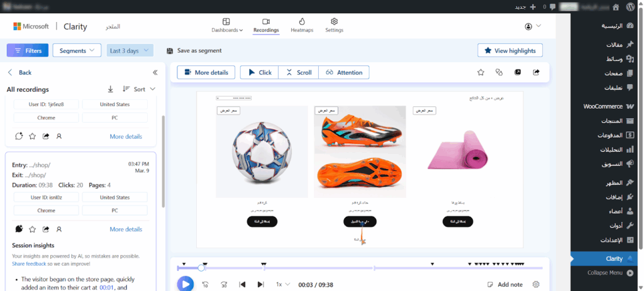Toggle the Click heatmap overlay
644x291 pixels.
coord(259,72)
